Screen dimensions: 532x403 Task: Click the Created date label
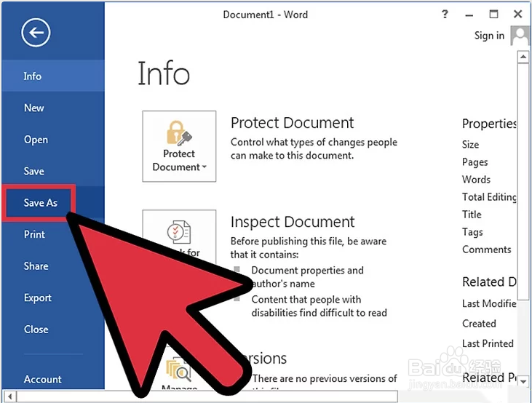point(479,323)
